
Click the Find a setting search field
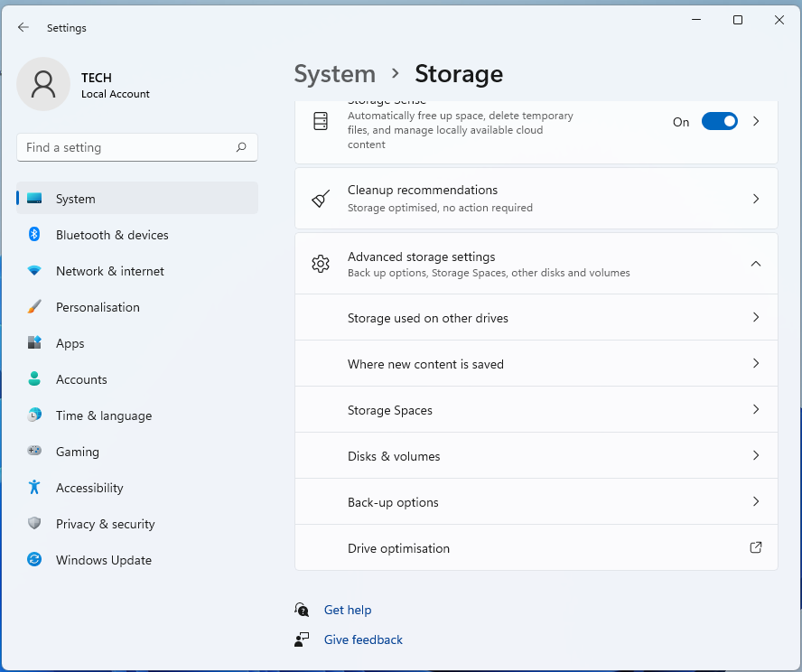[126, 146]
